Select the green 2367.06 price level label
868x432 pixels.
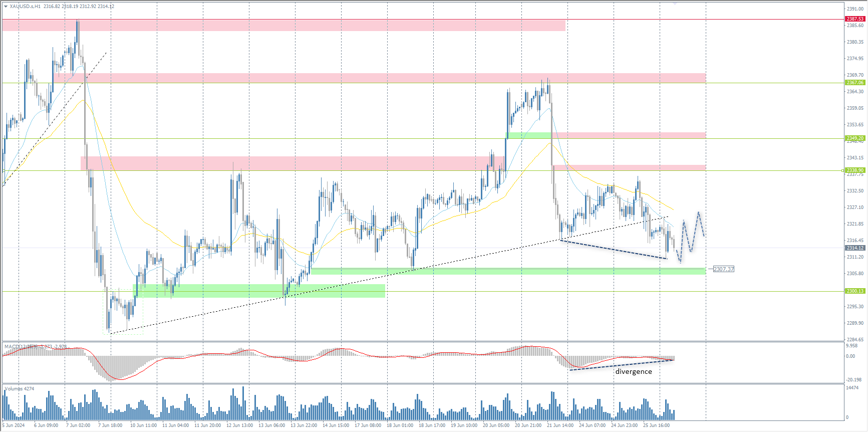(855, 83)
